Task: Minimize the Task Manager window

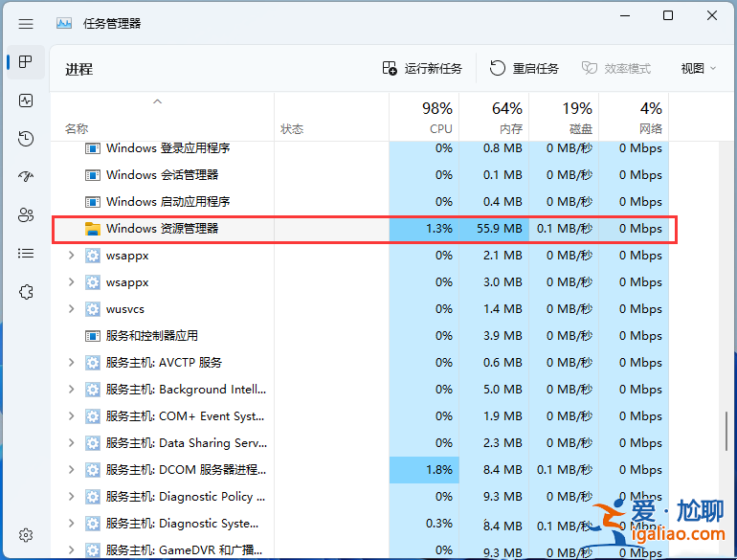Action: [x=625, y=16]
